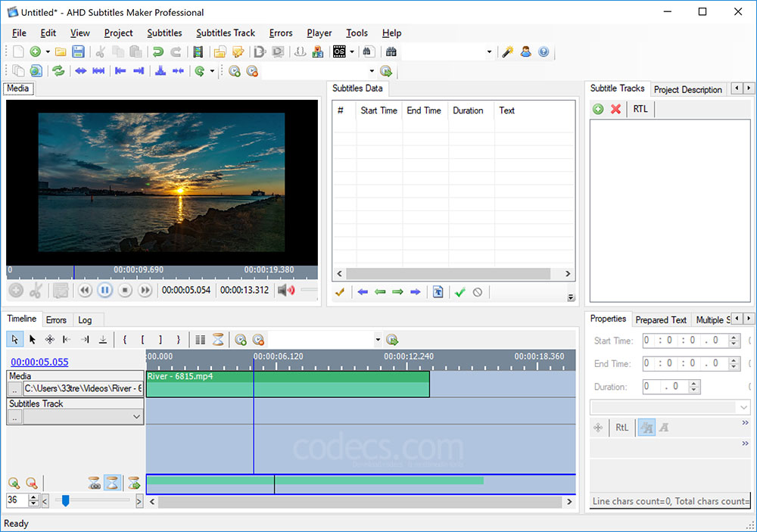Viewport: 757px width, 532px height.
Task: Open the OCR tool icon on the toolbar
Action: click(338, 51)
